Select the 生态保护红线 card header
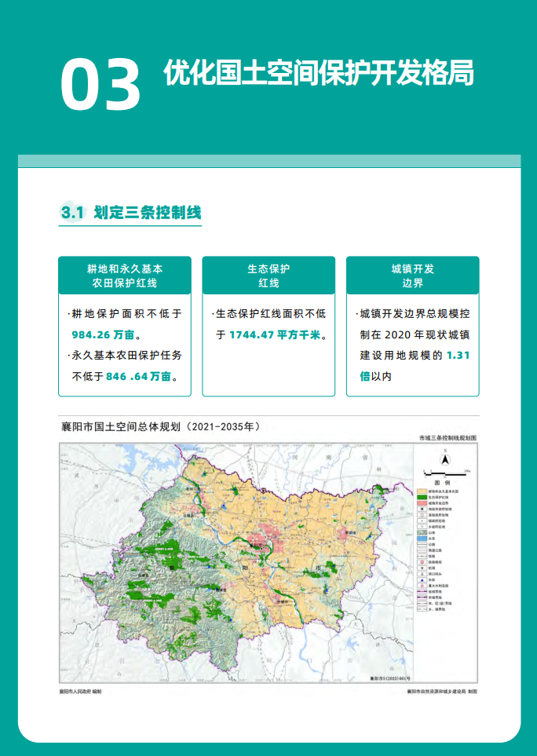 (x=268, y=276)
